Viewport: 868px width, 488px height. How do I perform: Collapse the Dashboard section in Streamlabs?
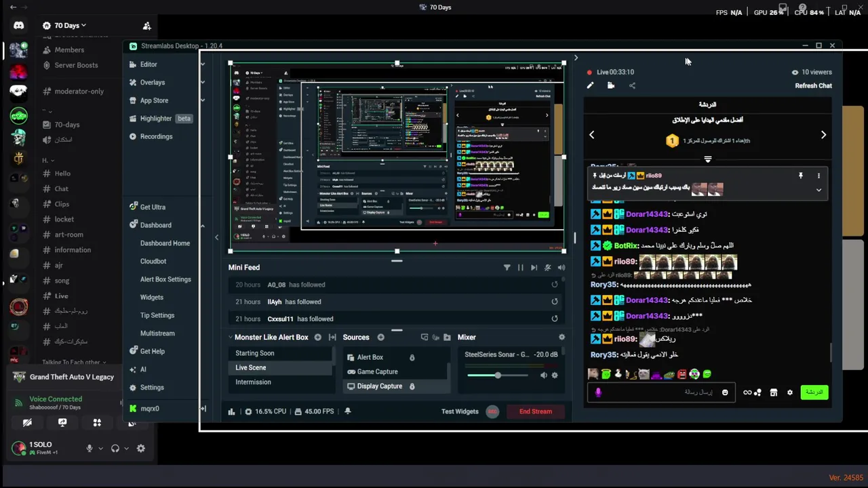click(202, 225)
